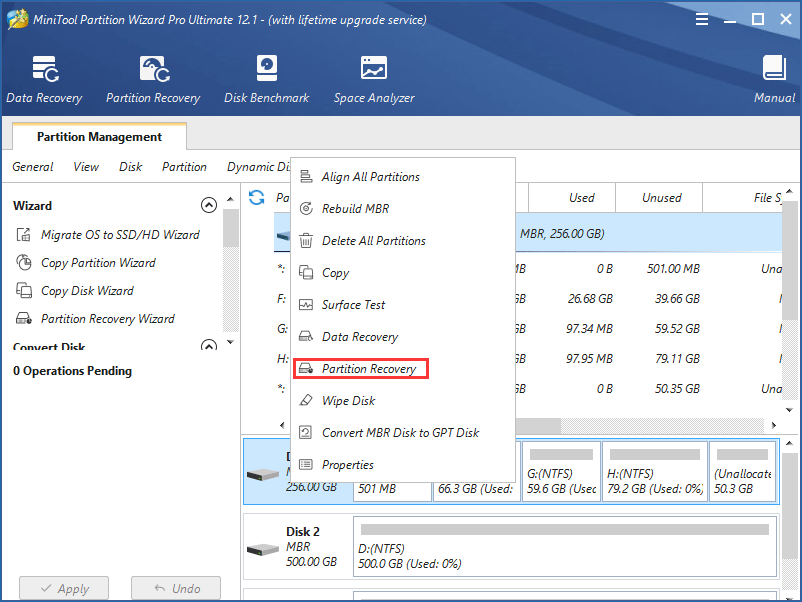The width and height of the screenshot is (802, 602).
Task: Click the Copy Partition Wizard icon
Action: pyautogui.click(x=22, y=263)
